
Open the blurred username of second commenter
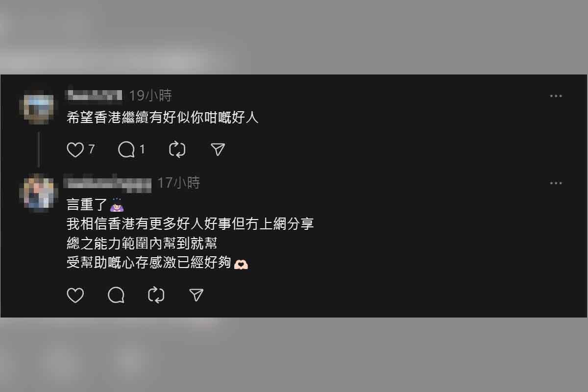(108, 183)
